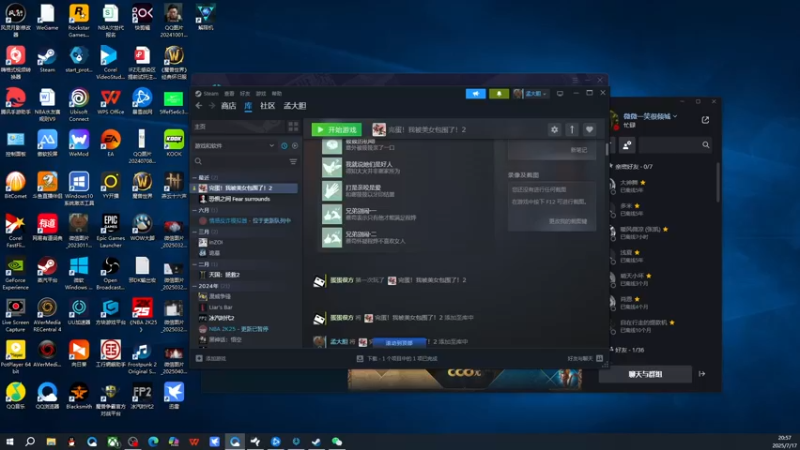
Task: Click the taskbar search magnifier
Action: [30, 441]
